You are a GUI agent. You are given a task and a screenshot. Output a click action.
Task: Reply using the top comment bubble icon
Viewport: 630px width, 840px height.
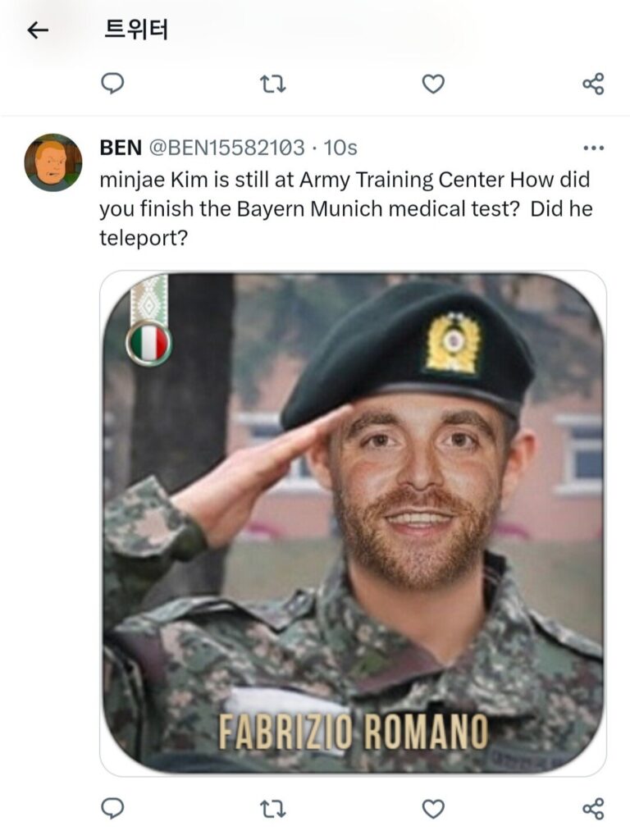(x=112, y=84)
